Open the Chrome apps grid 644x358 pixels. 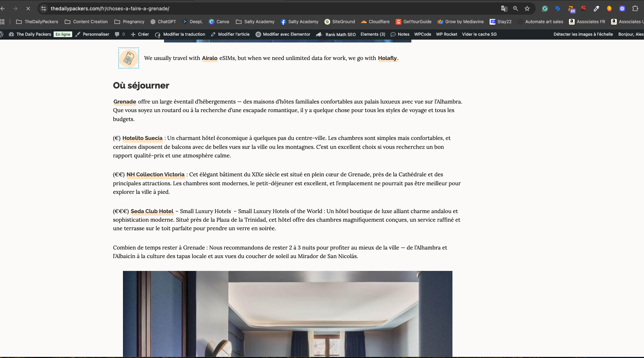pyautogui.click(x=2, y=22)
